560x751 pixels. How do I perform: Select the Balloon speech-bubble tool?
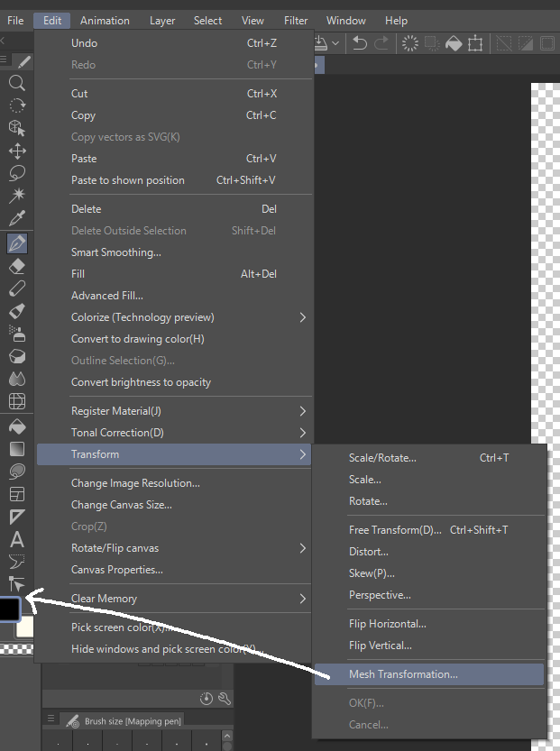(x=17, y=562)
